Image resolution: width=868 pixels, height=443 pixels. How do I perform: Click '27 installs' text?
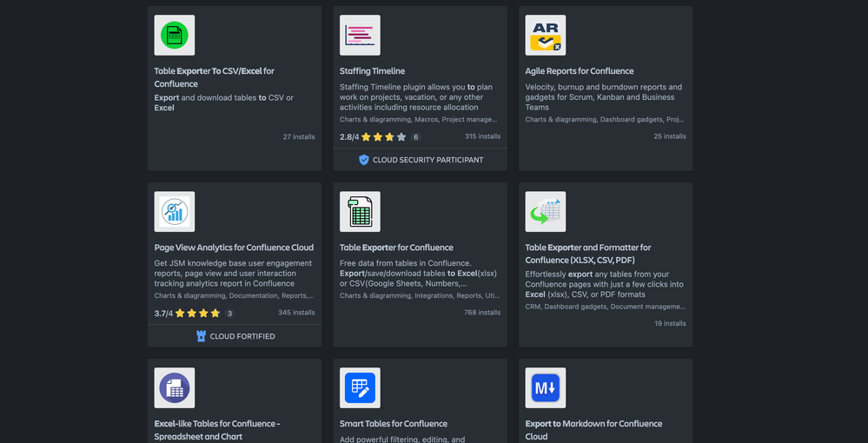click(299, 136)
